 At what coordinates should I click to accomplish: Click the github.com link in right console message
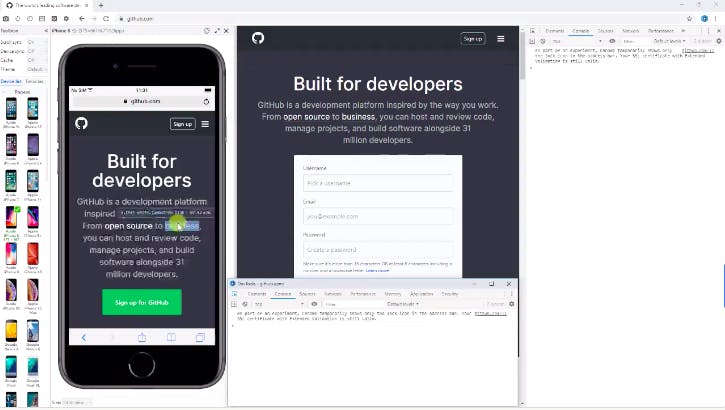(x=698, y=50)
